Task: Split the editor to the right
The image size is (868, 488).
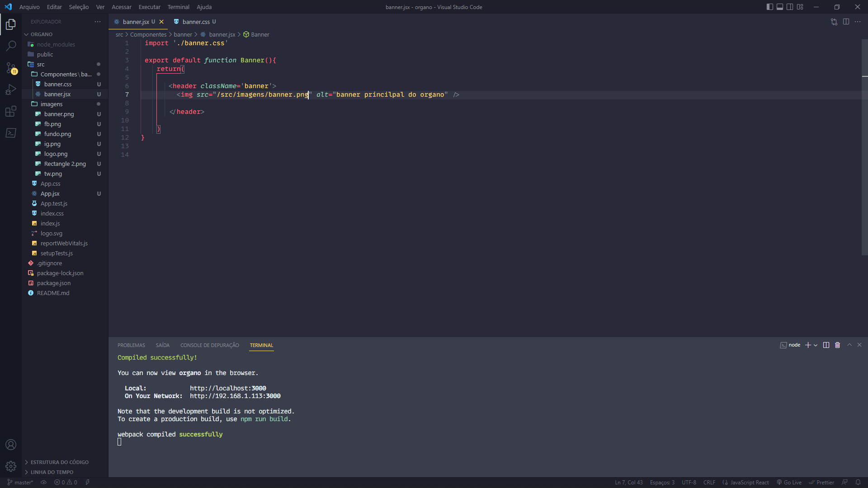Action: (846, 22)
